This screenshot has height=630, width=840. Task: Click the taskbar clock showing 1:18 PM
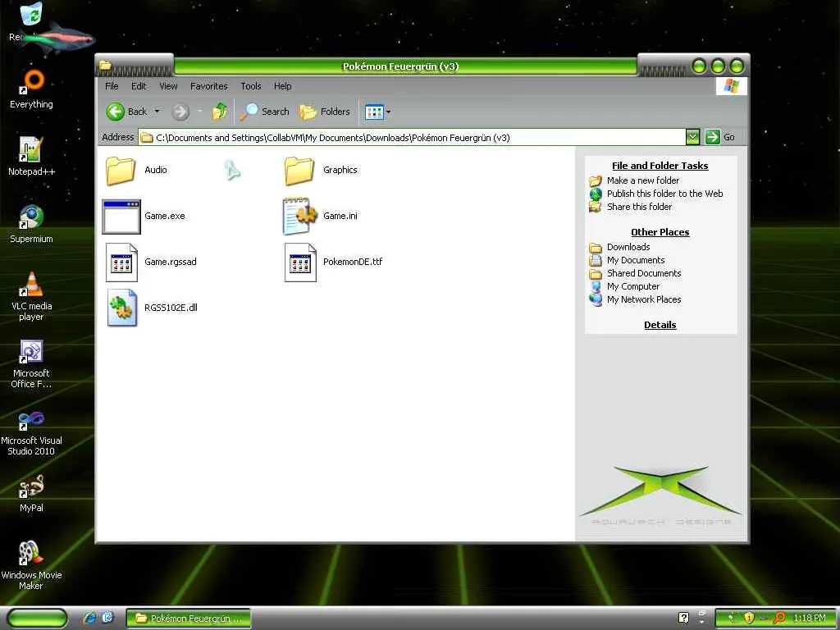(810, 618)
